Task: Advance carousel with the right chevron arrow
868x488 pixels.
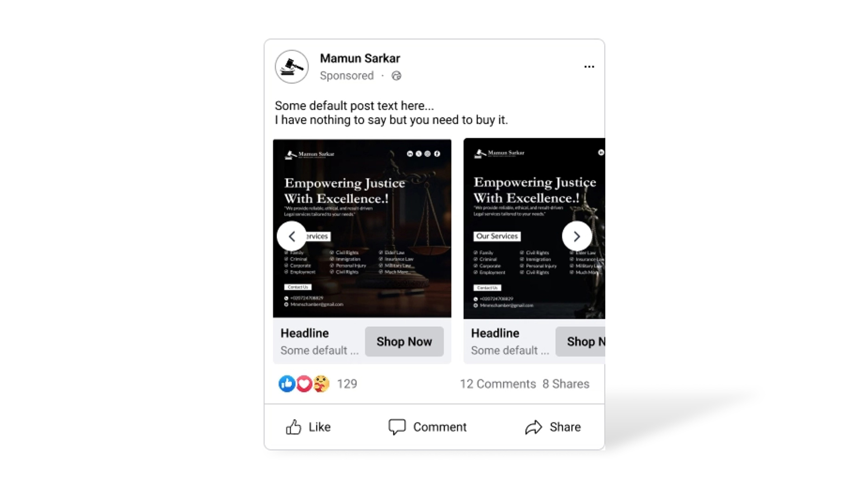Action: point(577,236)
